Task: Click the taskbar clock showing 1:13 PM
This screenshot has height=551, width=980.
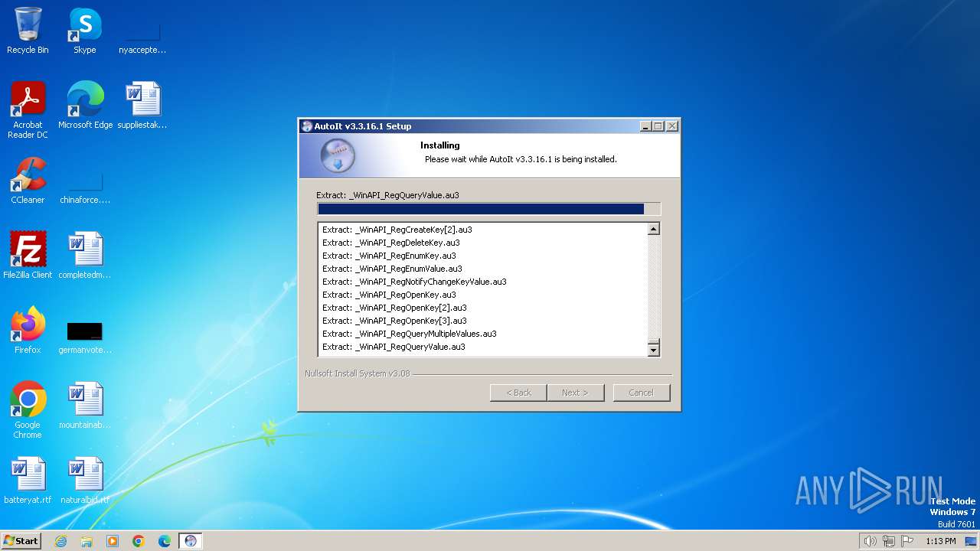Action: 941,541
